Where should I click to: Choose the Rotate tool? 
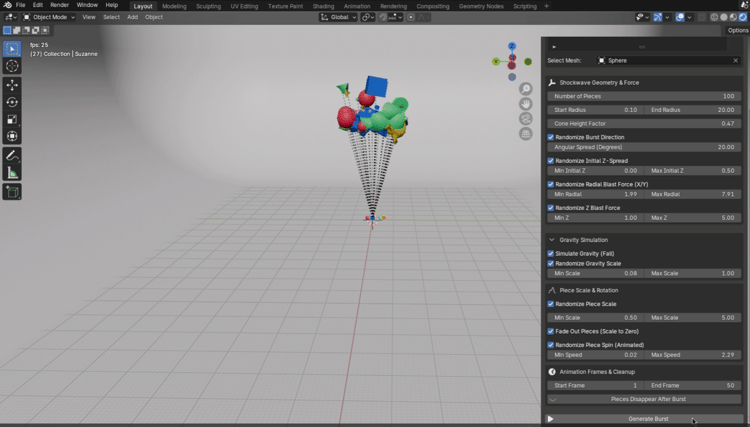coord(12,102)
